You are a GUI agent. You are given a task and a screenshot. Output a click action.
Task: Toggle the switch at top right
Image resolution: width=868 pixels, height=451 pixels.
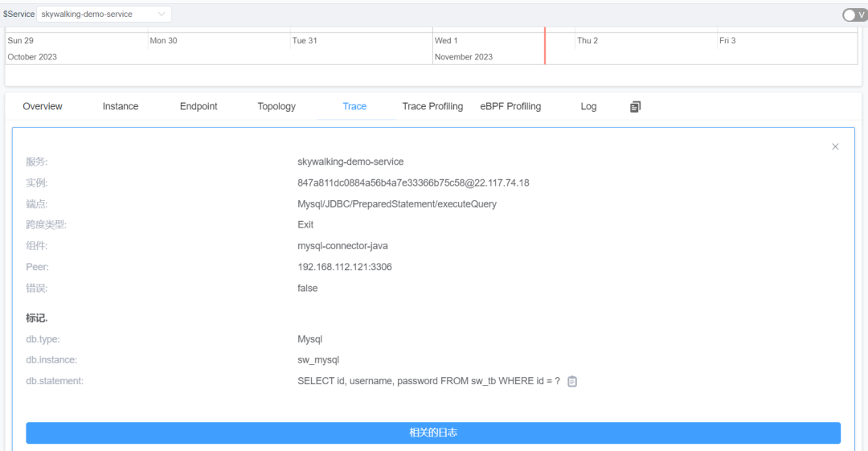(x=855, y=15)
